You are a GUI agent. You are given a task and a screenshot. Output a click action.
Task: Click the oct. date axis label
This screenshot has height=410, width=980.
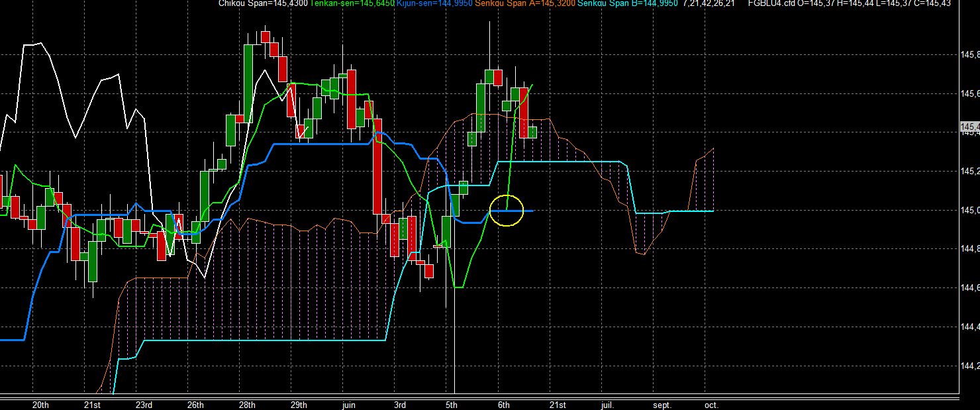point(711,405)
